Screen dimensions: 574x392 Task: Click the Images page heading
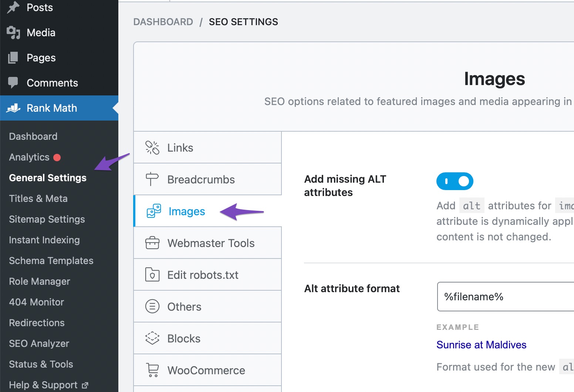click(494, 79)
